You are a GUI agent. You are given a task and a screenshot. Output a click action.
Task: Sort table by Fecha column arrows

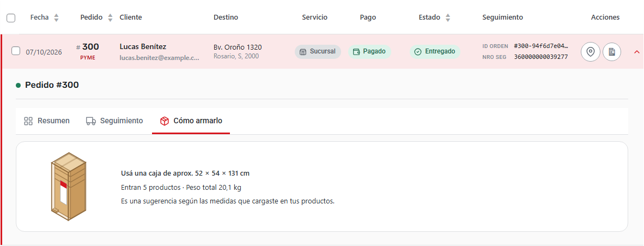point(56,17)
